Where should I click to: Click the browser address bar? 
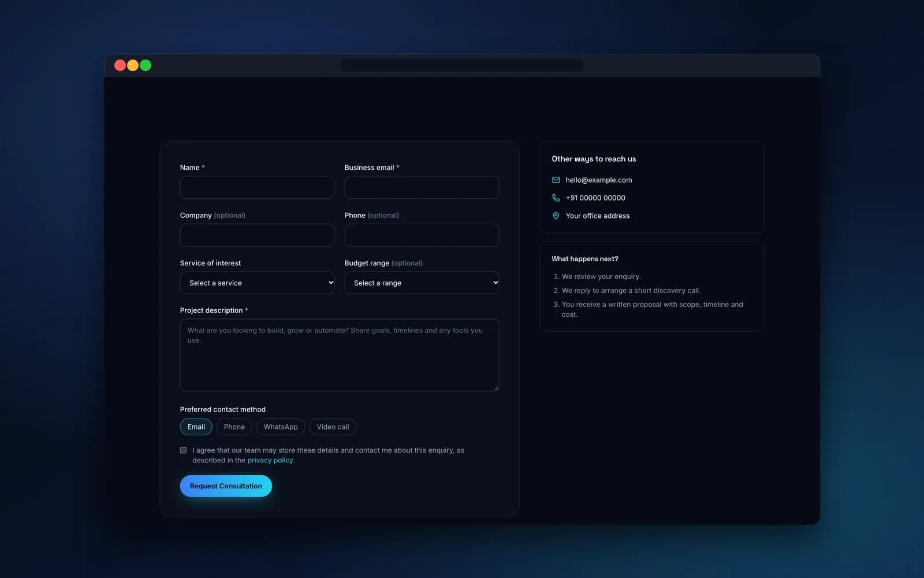point(462,65)
